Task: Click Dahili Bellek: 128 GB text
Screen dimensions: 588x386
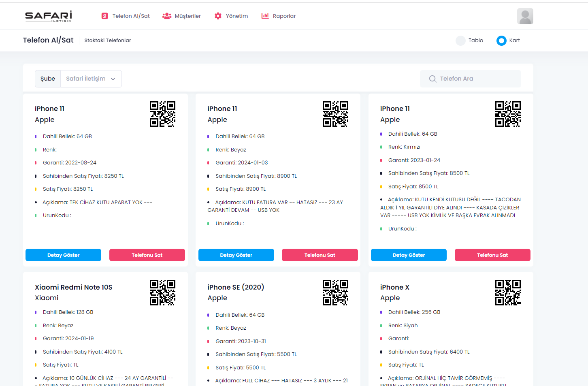Action: (x=68, y=312)
